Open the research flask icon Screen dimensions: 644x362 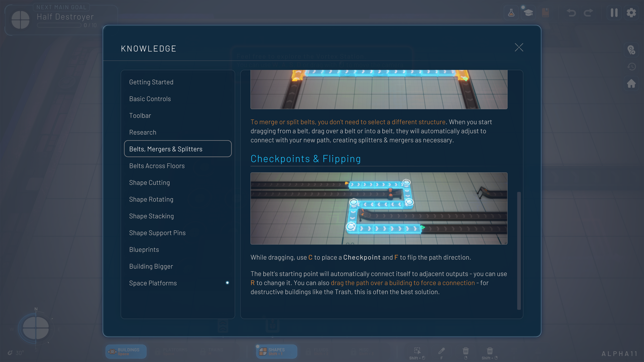tap(511, 13)
